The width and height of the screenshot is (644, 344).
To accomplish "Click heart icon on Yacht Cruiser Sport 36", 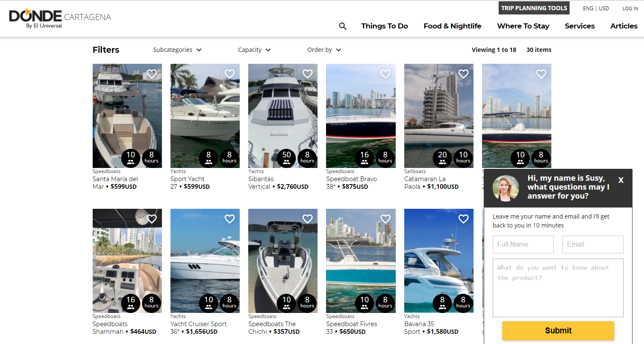I will coord(230,219).
